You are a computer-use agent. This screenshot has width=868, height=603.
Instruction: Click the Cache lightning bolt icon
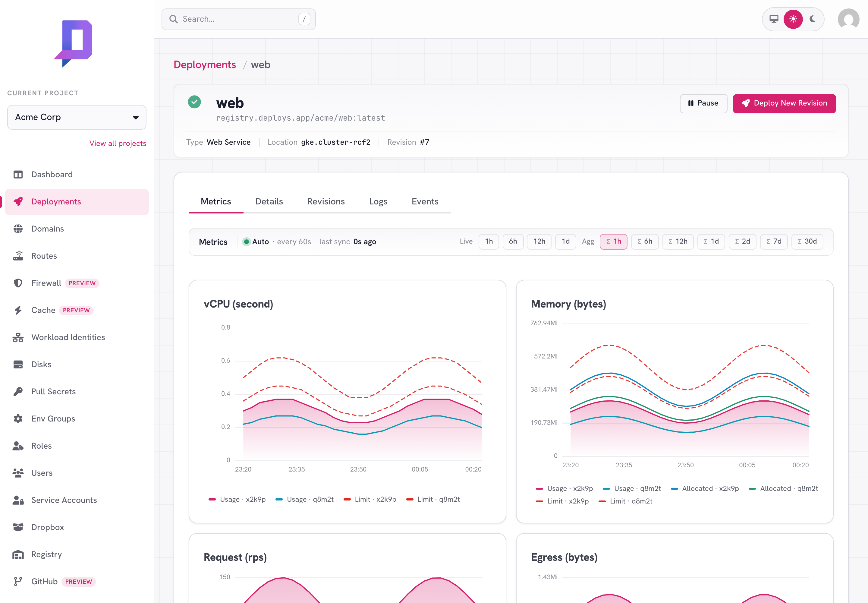[18, 311]
